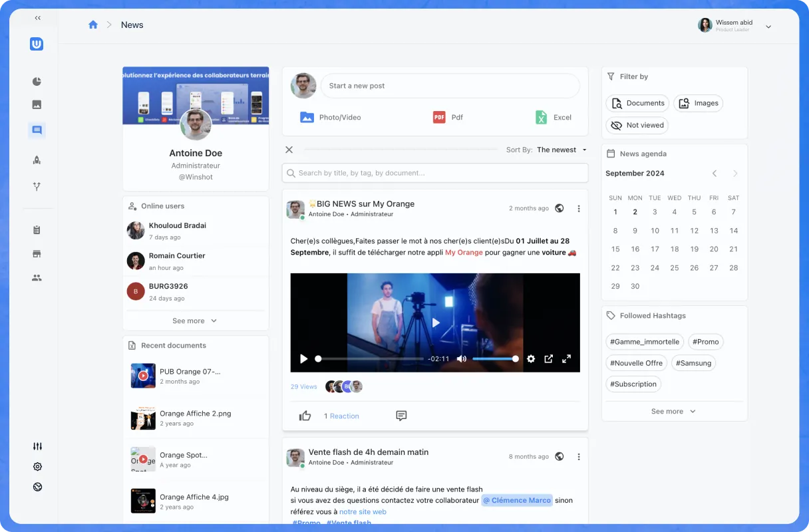This screenshot has height=532, width=809.
Task: Click the rocket icon in sidebar
Action: (x=37, y=160)
